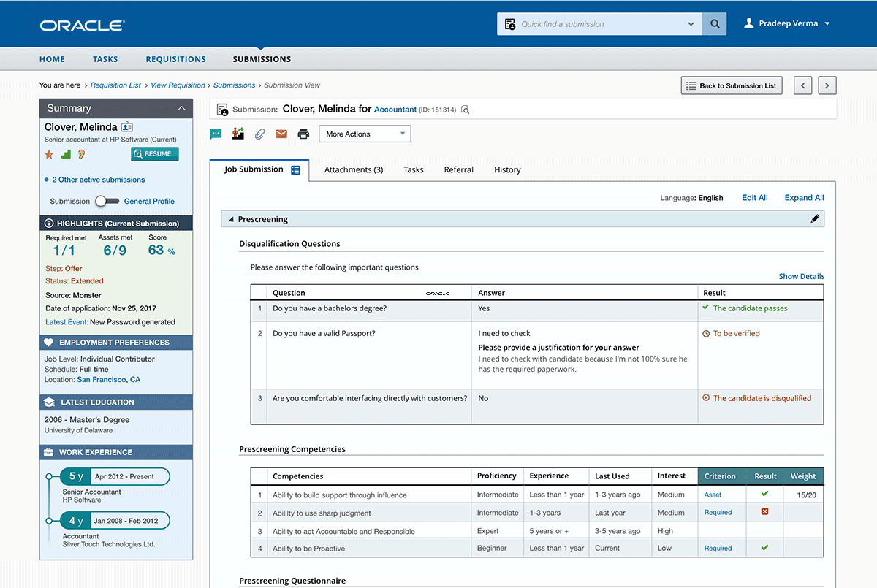The height and width of the screenshot is (588, 877).
Task: Click the search magnifier in the top bar
Action: pyautogui.click(x=714, y=23)
